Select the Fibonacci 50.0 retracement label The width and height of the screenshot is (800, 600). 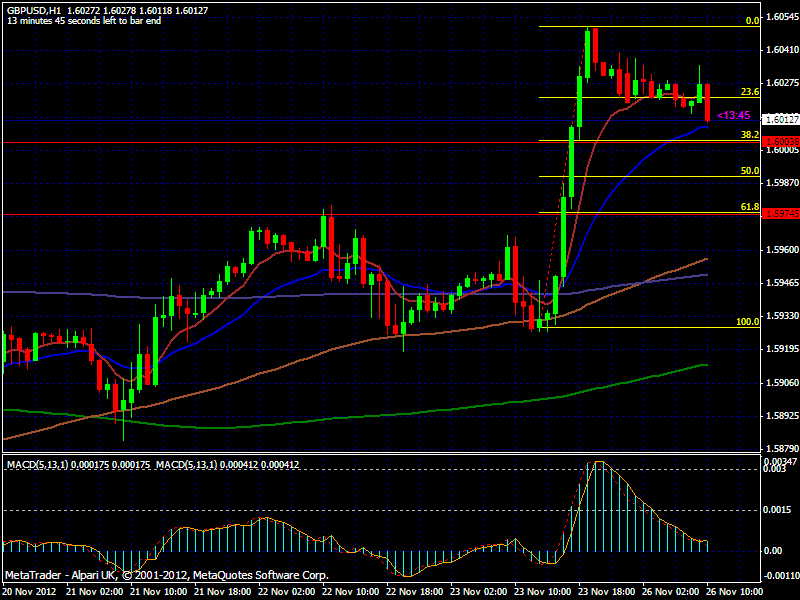click(749, 171)
